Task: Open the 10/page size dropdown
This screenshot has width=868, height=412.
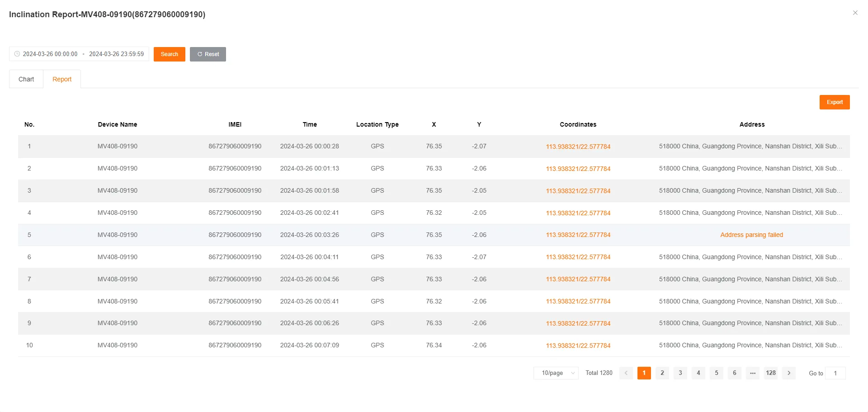Action: [556, 373]
